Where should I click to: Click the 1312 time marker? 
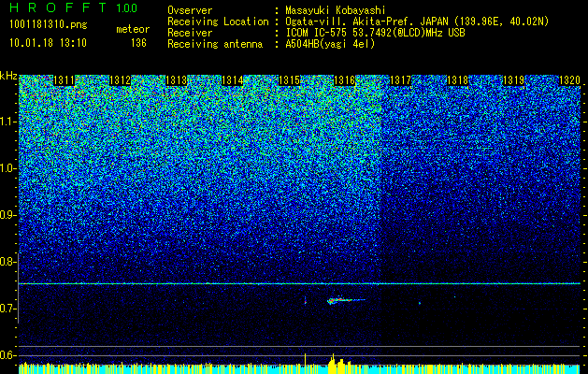click(120, 80)
